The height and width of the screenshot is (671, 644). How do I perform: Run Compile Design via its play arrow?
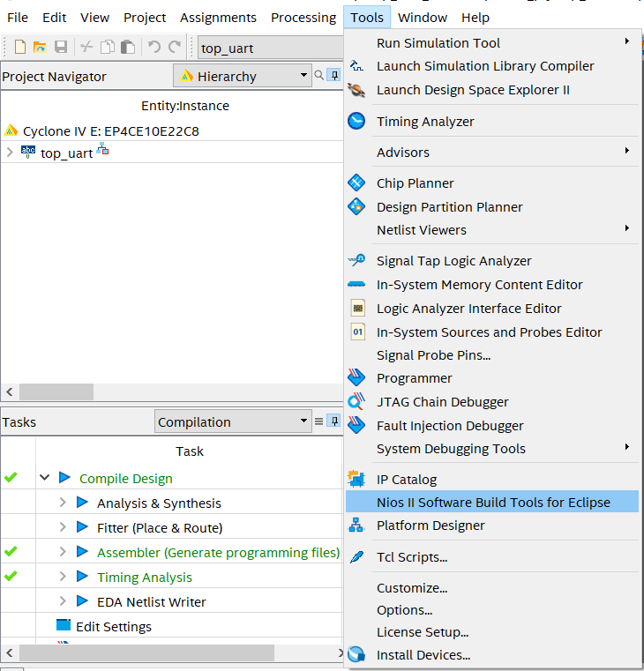click(64, 478)
